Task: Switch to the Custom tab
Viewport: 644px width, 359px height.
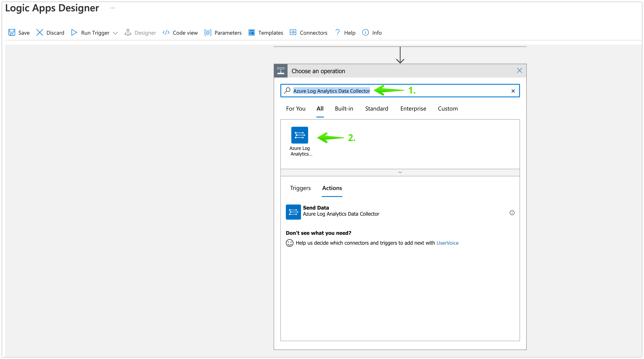Action: coord(448,108)
